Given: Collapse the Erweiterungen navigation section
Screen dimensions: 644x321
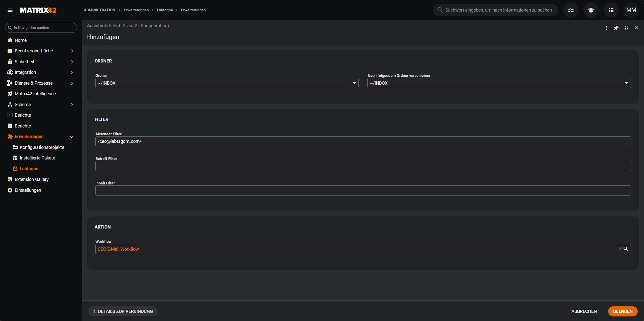Looking at the screenshot, I should pyautogui.click(x=71, y=137).
